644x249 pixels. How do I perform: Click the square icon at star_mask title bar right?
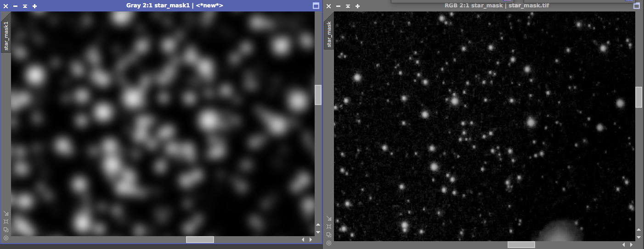click(x=637, y=6)
